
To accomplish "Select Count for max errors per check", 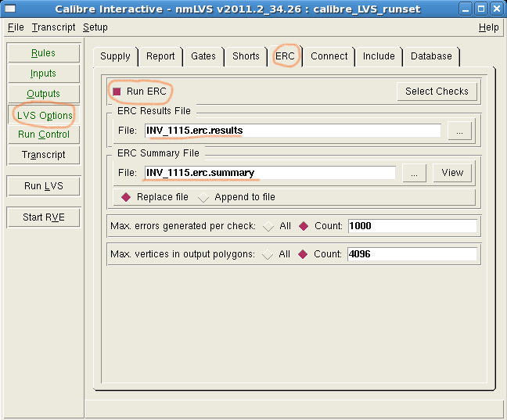I will coord(304,226).
